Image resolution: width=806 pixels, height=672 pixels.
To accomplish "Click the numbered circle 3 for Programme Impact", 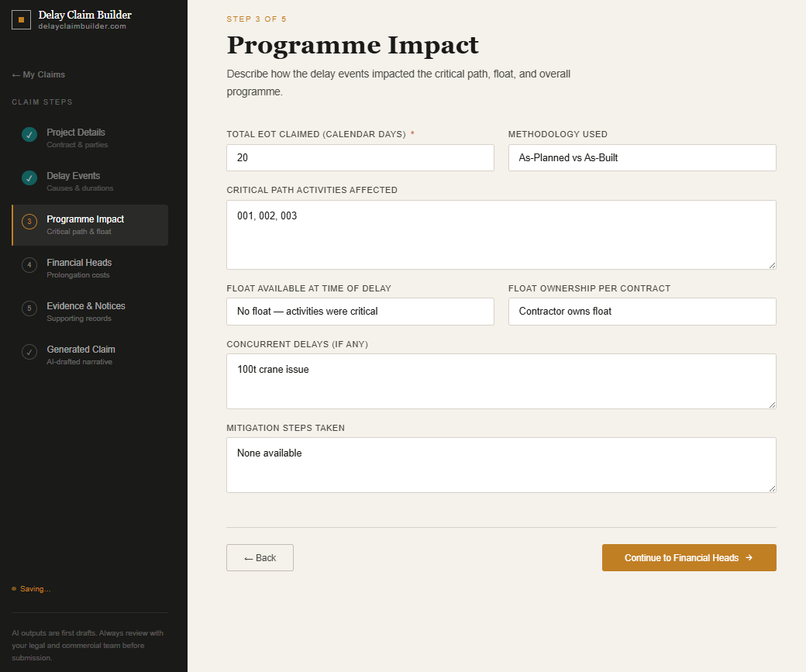I will click(x=29, y=221).
